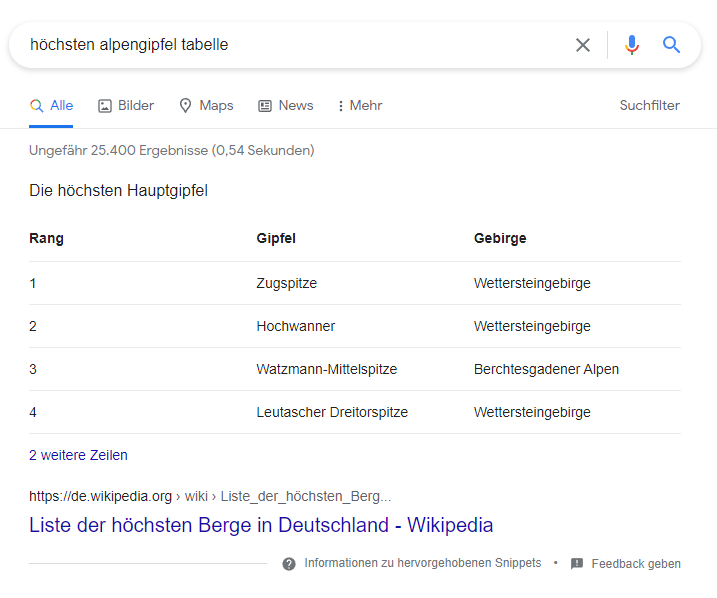Click the map pin icon beside Maps
Screen dimensions: 717x598
coord(185,106)
